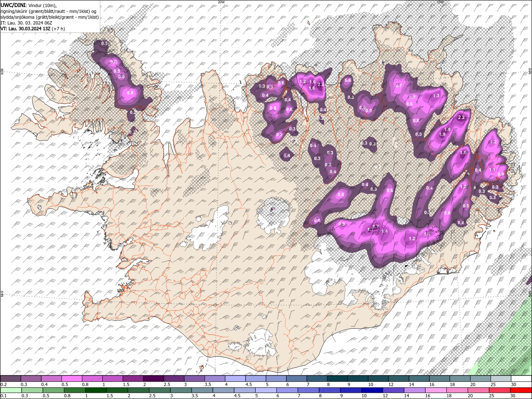Click the 'UWC/DINI: Vindur (10m),' title text
This screenshot has width=532, height=399.
[x=28, y=5]
